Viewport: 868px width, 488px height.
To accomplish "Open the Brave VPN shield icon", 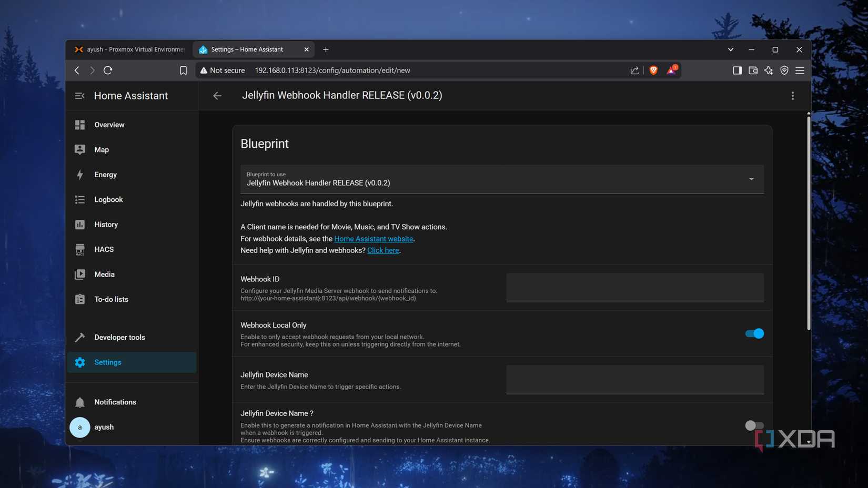I will point(784,70).
